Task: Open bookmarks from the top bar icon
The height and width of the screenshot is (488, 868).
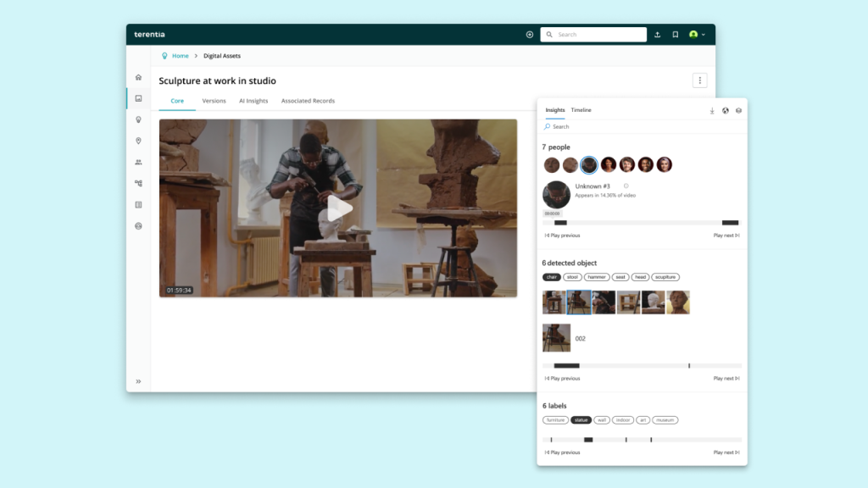Action: coord(675,35)
